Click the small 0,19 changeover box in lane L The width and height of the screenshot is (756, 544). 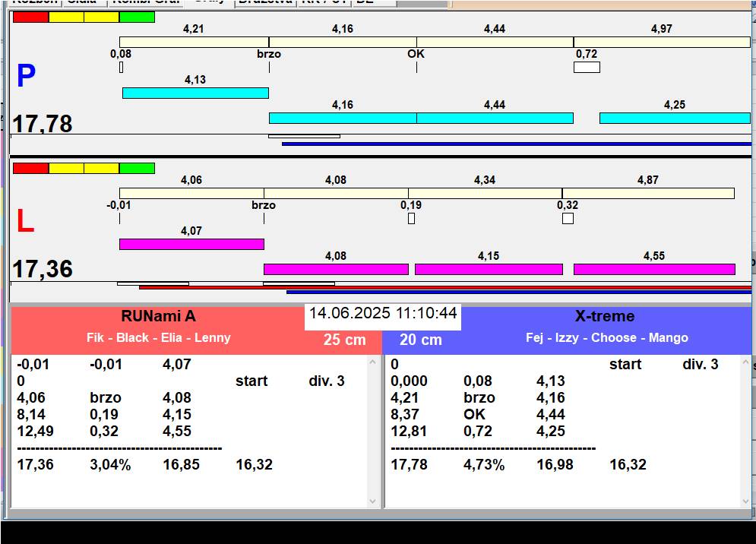point(411,219)
